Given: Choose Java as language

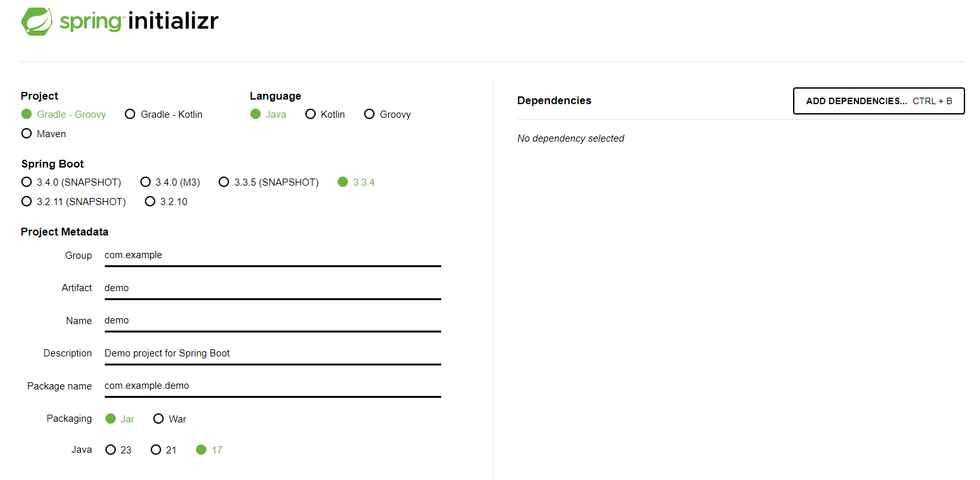Looking at the screenshot, I should 268,115.
